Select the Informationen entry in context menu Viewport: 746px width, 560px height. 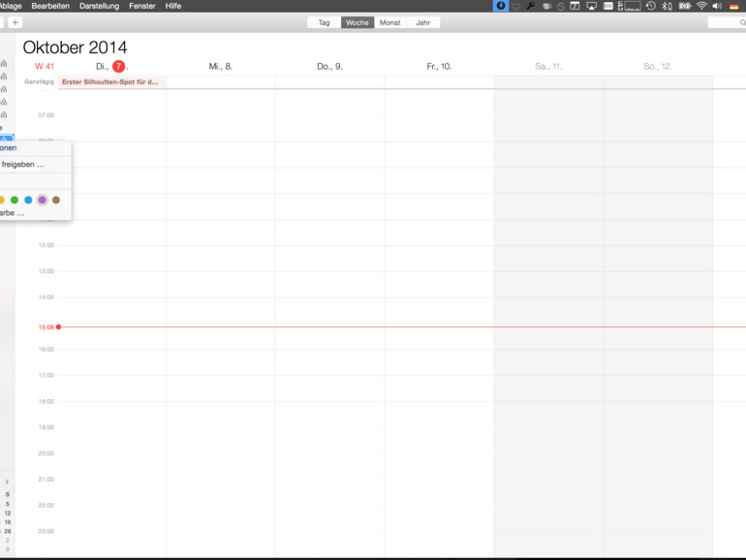point(36,148)
